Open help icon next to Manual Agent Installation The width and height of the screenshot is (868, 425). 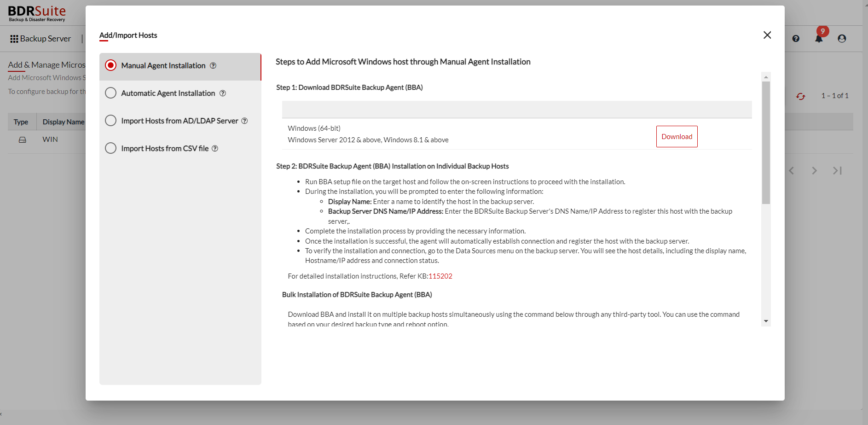click(x=213, y=65)
